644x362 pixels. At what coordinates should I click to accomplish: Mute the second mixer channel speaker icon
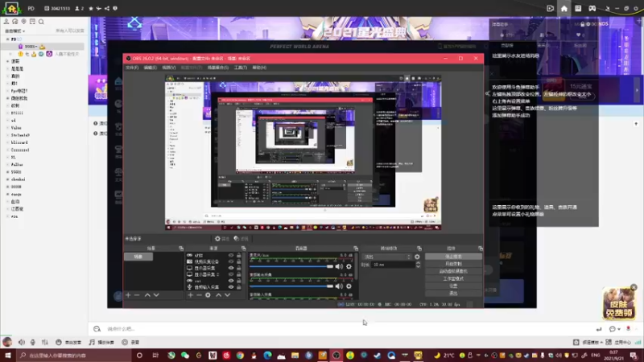pos(339,286)
